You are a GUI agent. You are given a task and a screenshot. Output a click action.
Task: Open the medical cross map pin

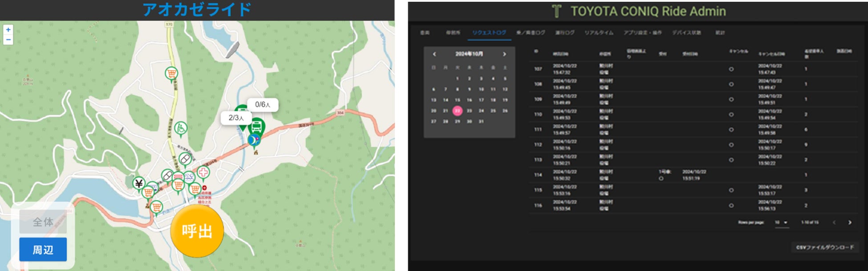point(203,172)
